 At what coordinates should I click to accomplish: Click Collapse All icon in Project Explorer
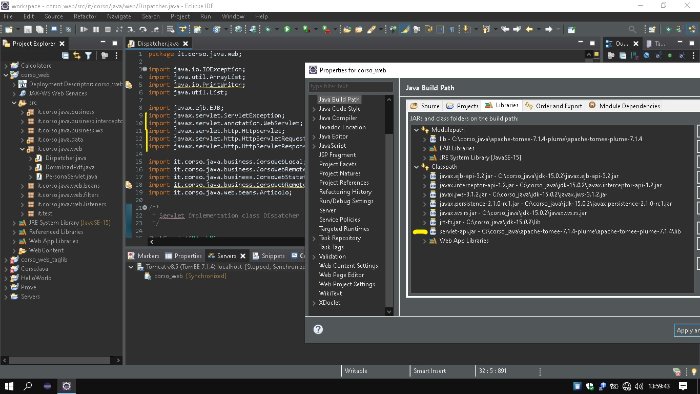tap(65, 55)
